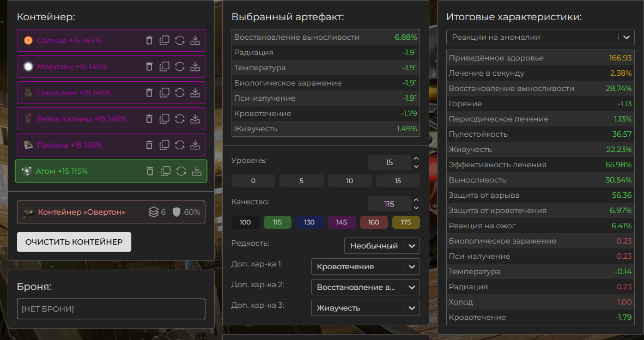Set level preset to 0
The height and width of the screenshot is (340, 644).
pos(253,181)
